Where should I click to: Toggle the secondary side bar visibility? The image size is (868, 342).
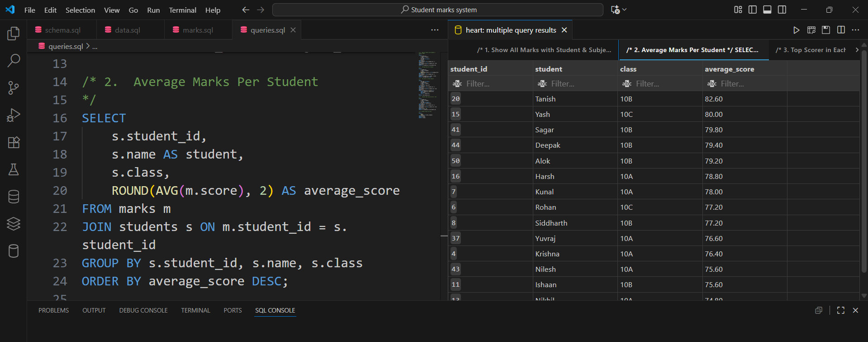click(782, 10)
